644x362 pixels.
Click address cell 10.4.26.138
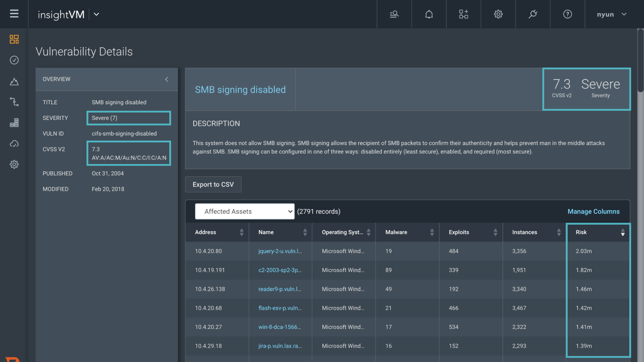click(210, 289)
